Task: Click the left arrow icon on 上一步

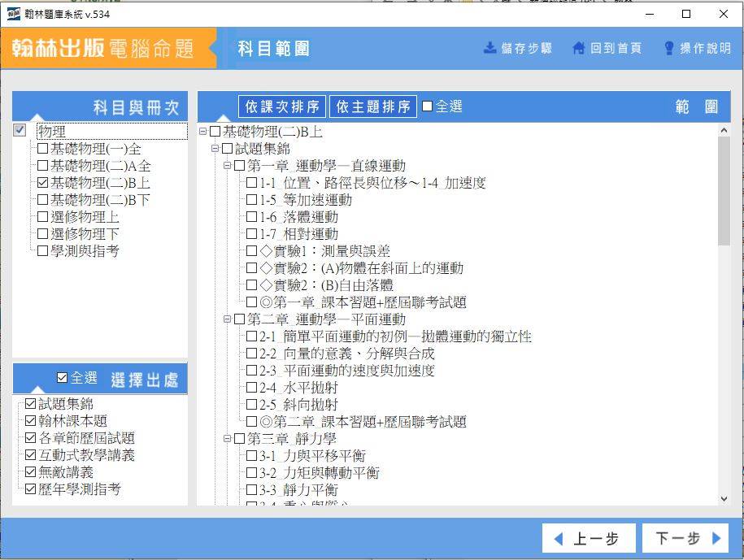Action: coord(559,539)
